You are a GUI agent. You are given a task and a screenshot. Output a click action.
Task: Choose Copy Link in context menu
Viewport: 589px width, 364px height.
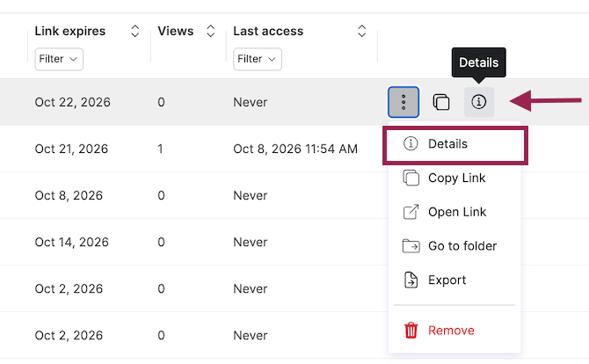[x=455, y=178]
